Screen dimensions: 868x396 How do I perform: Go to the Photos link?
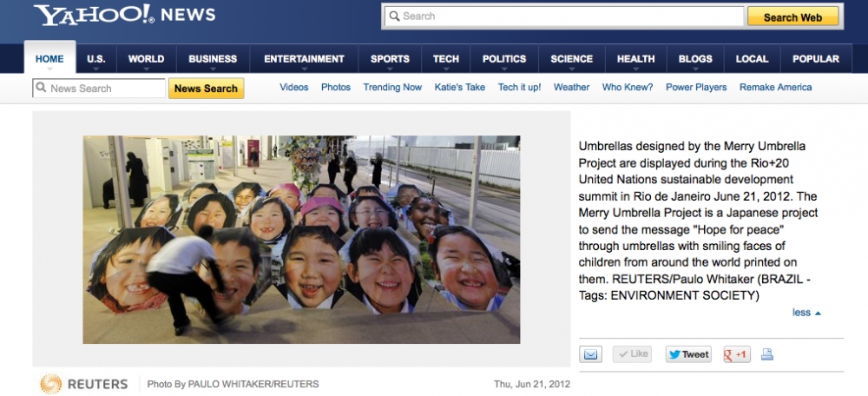coord(336,87)
